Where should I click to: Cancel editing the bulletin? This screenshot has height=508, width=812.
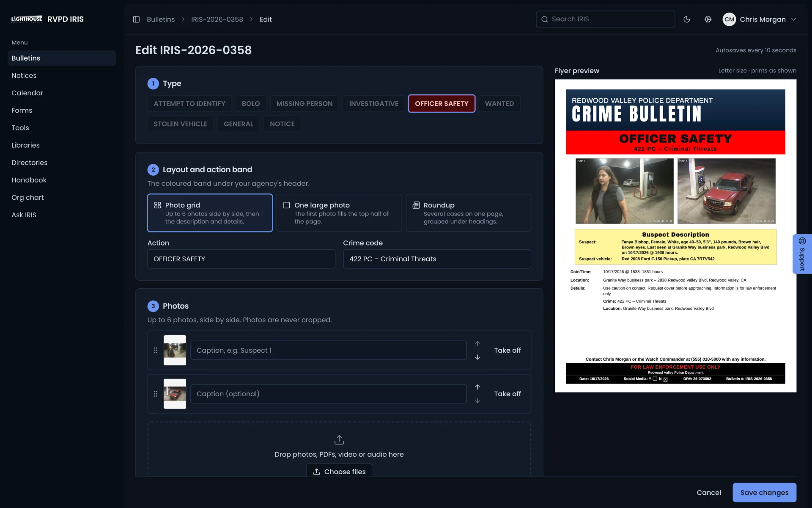(709, 493)
